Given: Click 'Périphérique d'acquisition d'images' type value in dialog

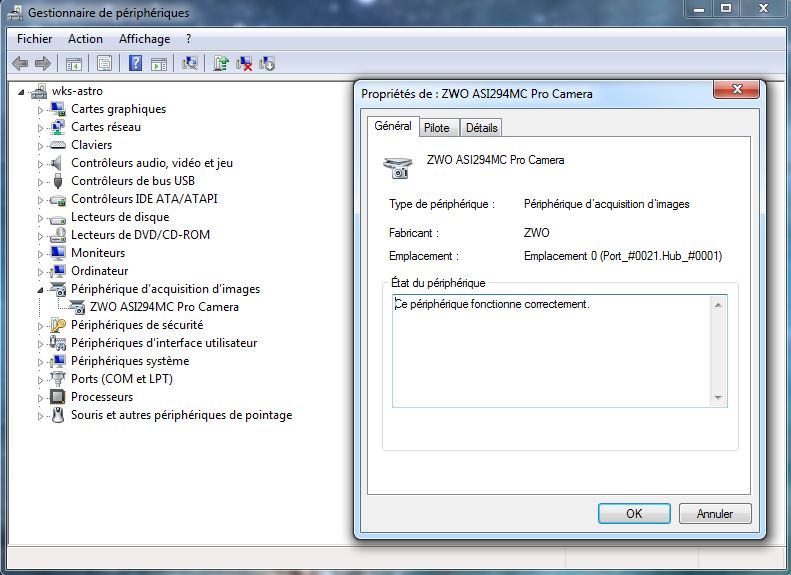Looking at the screenshot, I should point(606,204).
